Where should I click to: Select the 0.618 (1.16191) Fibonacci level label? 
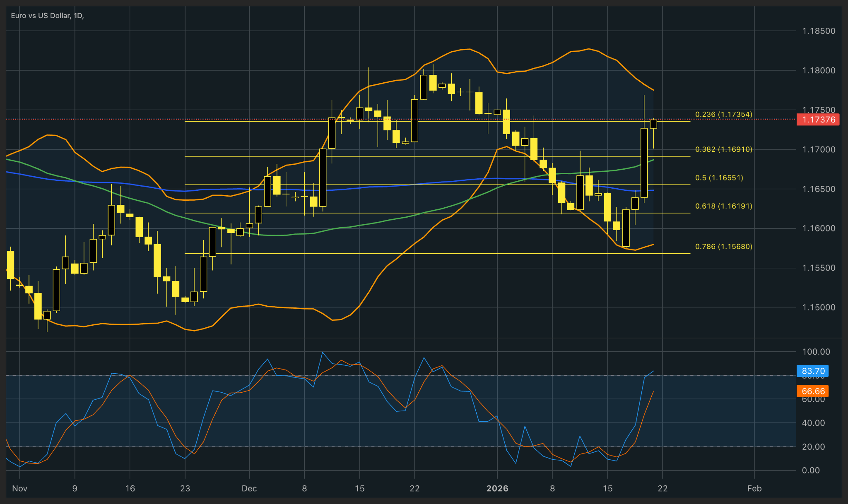point(723,206)
